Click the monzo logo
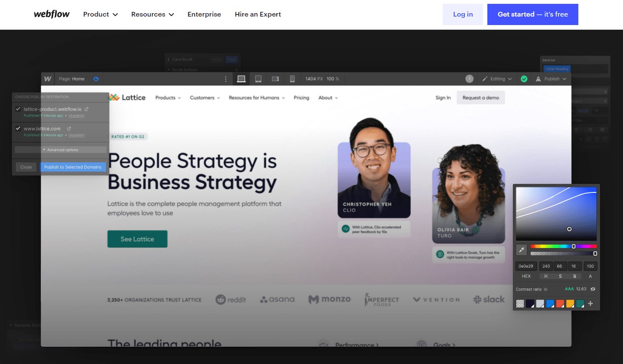The width and height of the screenshot is (623, 364). pos(330,299)
